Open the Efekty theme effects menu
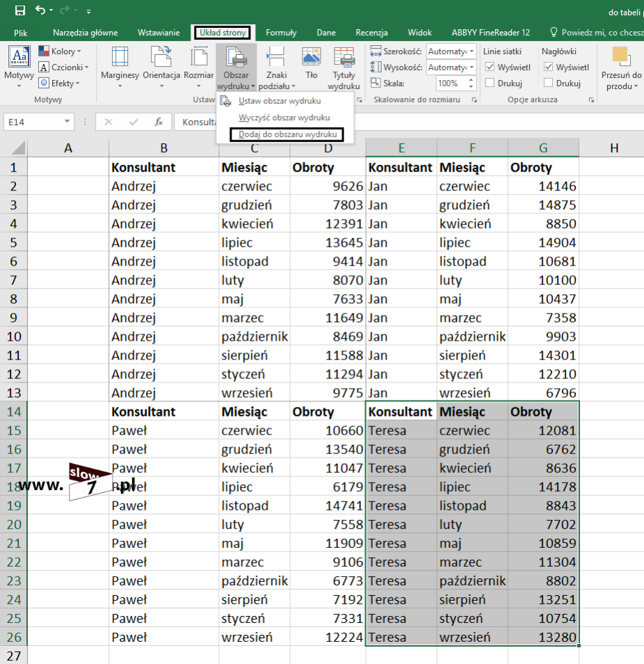 [59, 83]
